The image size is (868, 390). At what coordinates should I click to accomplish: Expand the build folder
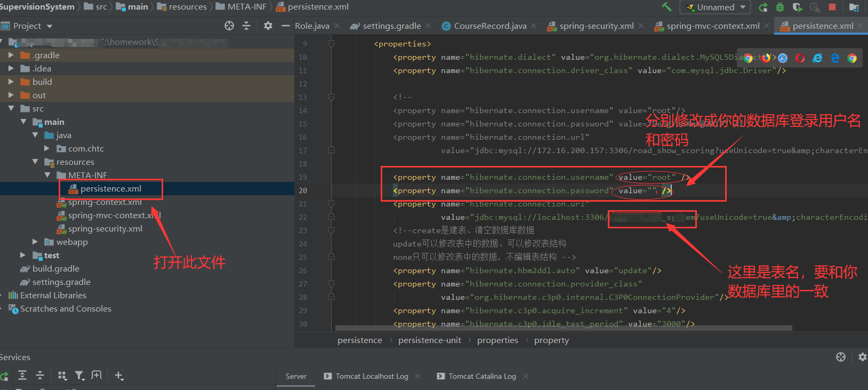click(11, 82)
